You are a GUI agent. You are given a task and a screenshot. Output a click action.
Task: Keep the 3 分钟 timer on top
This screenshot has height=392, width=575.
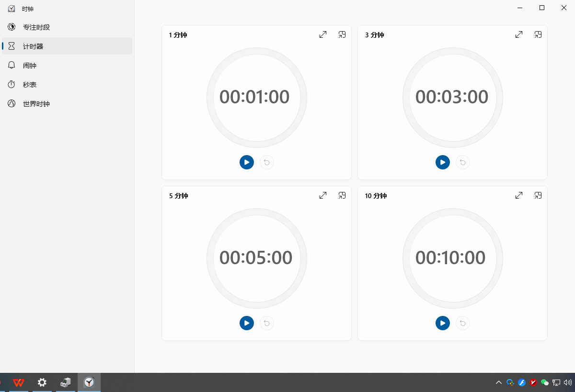tap(538, 34)
